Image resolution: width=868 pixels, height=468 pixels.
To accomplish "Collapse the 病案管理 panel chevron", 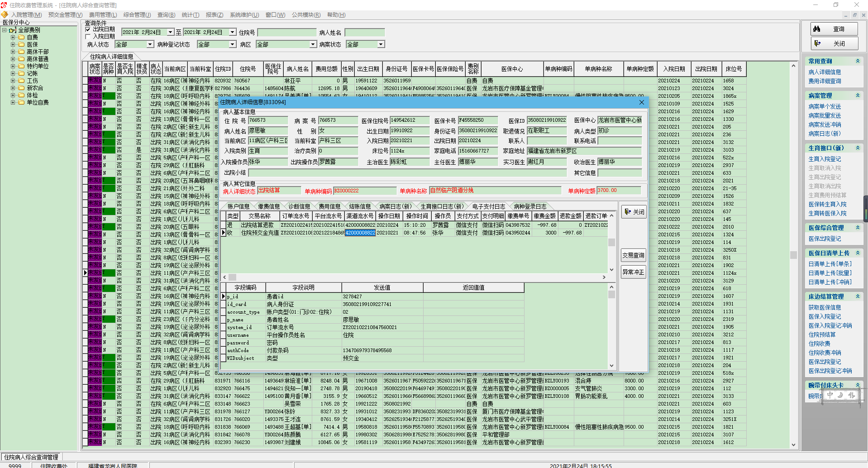I will click(857, 96).
